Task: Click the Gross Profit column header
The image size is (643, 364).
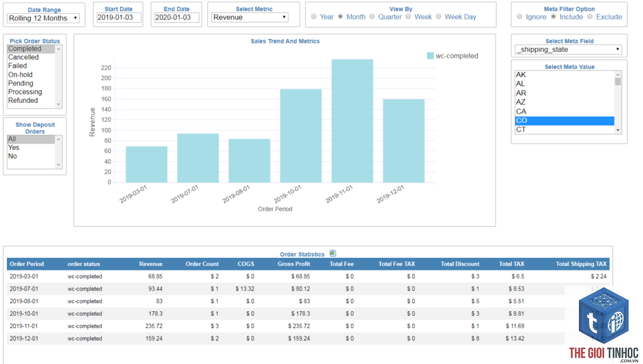Action: click(294, 264)
